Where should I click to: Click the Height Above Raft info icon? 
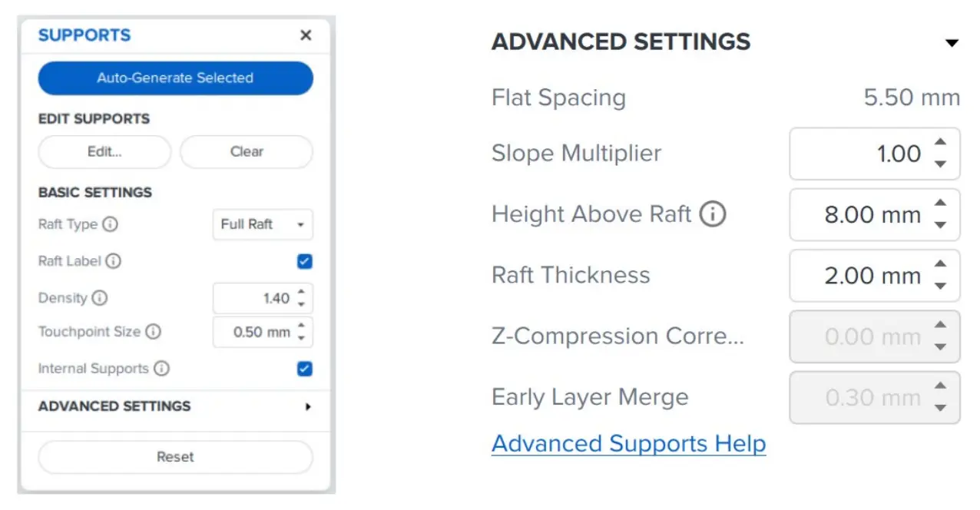713,214
